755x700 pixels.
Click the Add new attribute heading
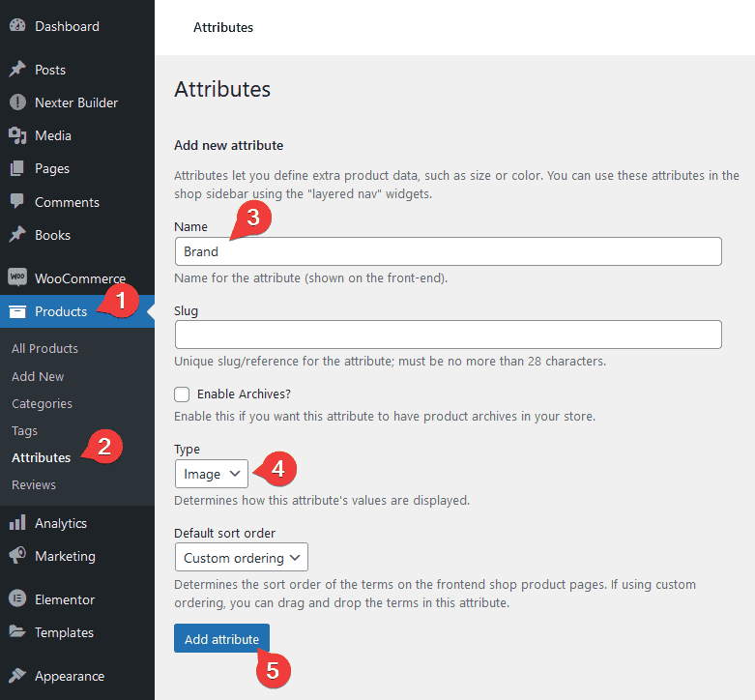[229, 145]
